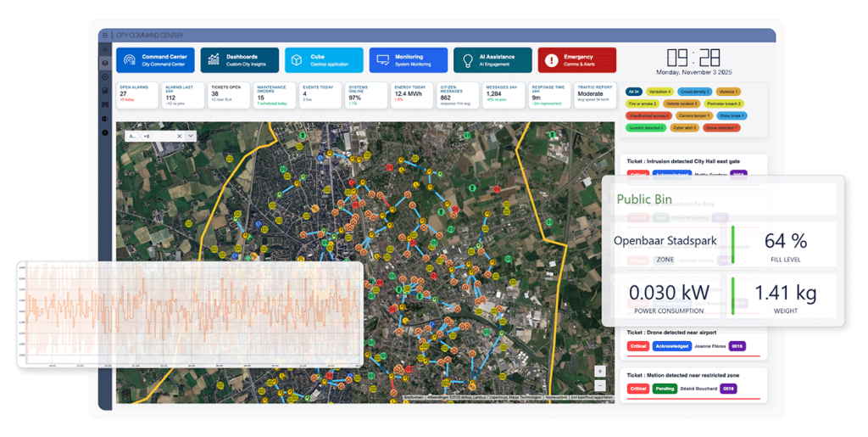The image size is (868, 437).
Task: Click the AI Assistance lightbulb icon
Action: 467,60
